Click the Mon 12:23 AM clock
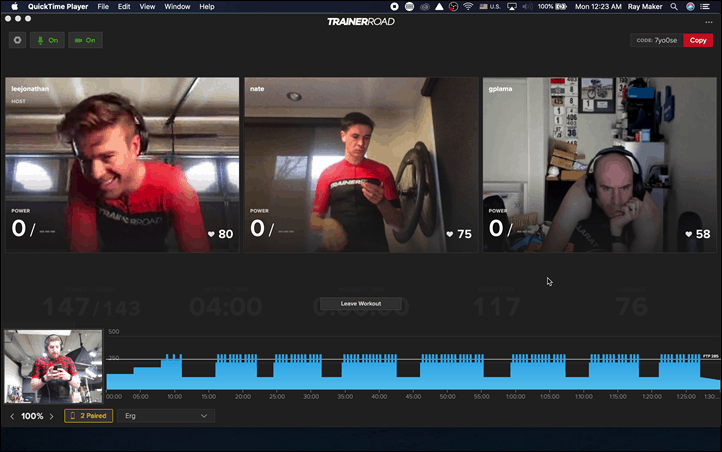Image resolution: width=722 pixels, height=452 pixels. [598, 6]
